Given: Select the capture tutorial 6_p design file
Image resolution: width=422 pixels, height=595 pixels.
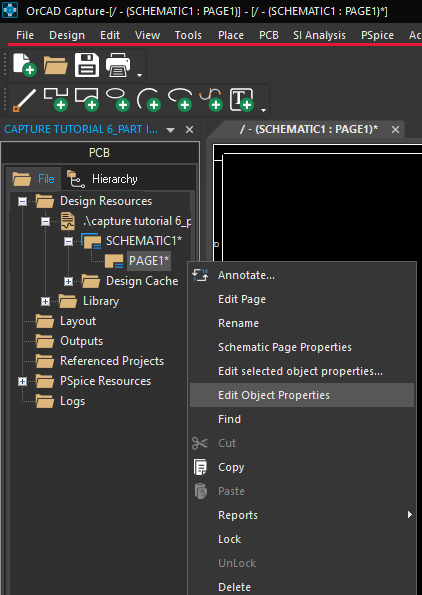Looking at the screenshot, I should [137, 221].
